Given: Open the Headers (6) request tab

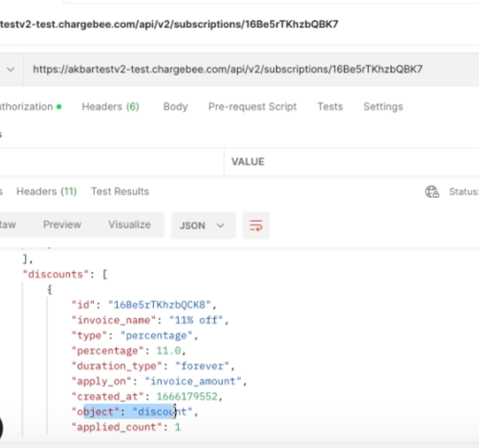Looking at the screenshot, I should [x=110, y=107].
